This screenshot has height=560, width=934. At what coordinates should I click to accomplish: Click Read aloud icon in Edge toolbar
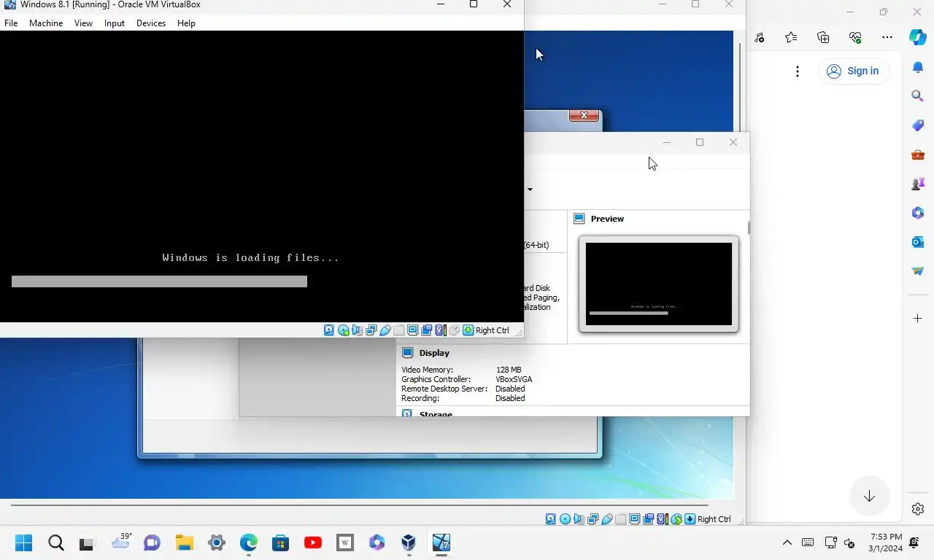760,37
